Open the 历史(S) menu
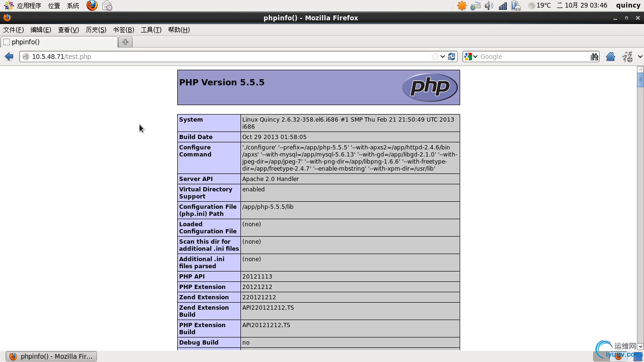This screenshot has height=362, width=644. [x=96, y=30]
